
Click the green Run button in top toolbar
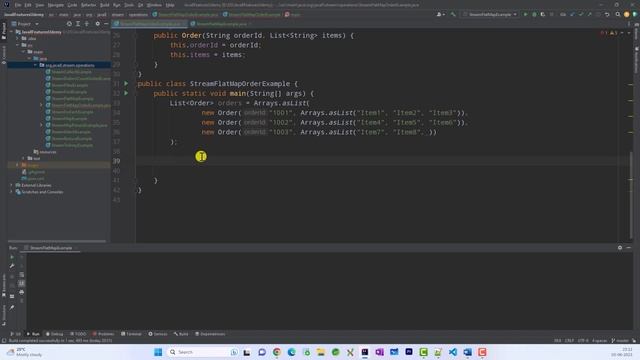pos(525,14)
